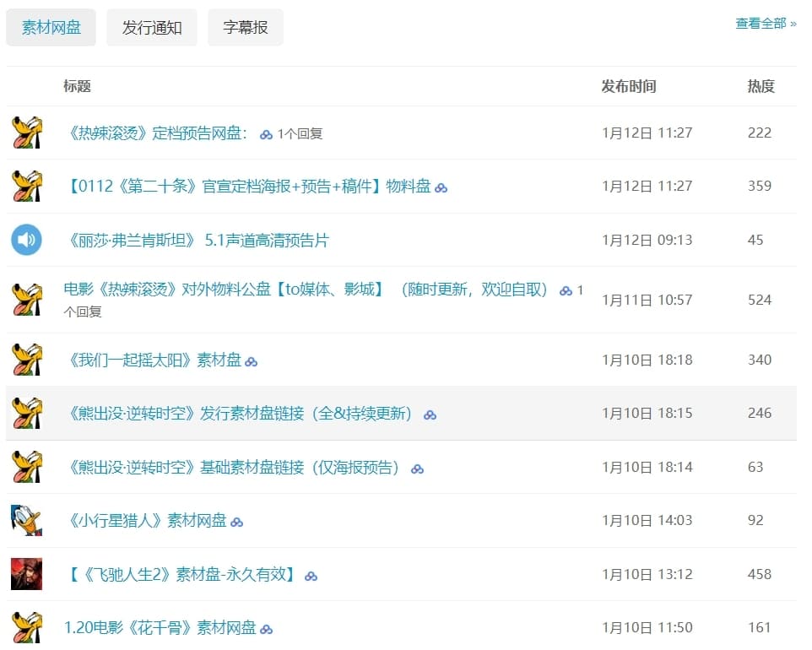Switch to the 发行通知 tab
The image size is (812, 650).
tap(152, 28)
